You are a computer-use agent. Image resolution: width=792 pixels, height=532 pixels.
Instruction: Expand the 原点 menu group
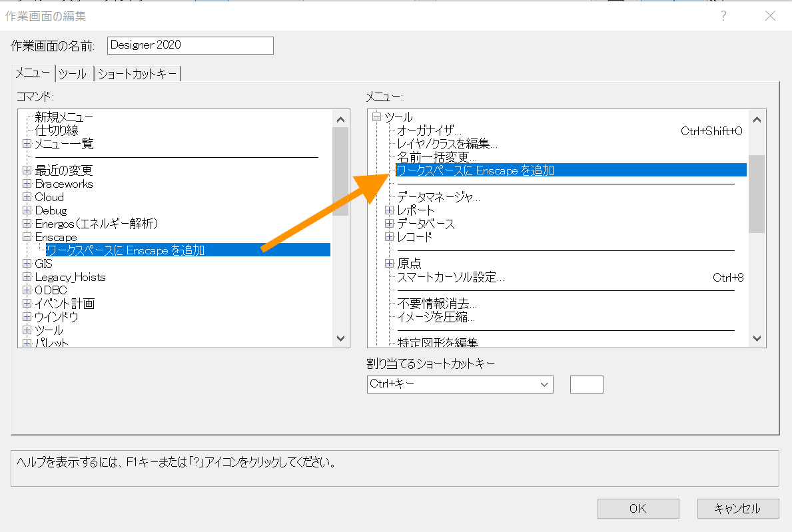click(388, 263)
